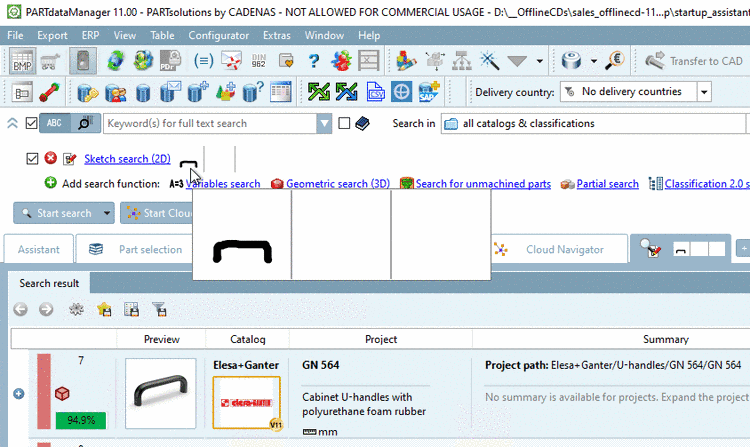Open the dropdown arrow beside gray triangle icon

pyautogui.click(x=540, y=61)
